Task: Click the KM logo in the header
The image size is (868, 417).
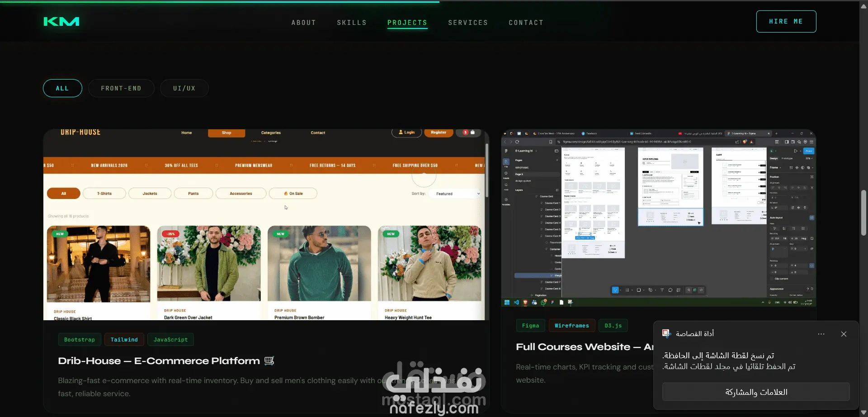Action: click(61, 21)
